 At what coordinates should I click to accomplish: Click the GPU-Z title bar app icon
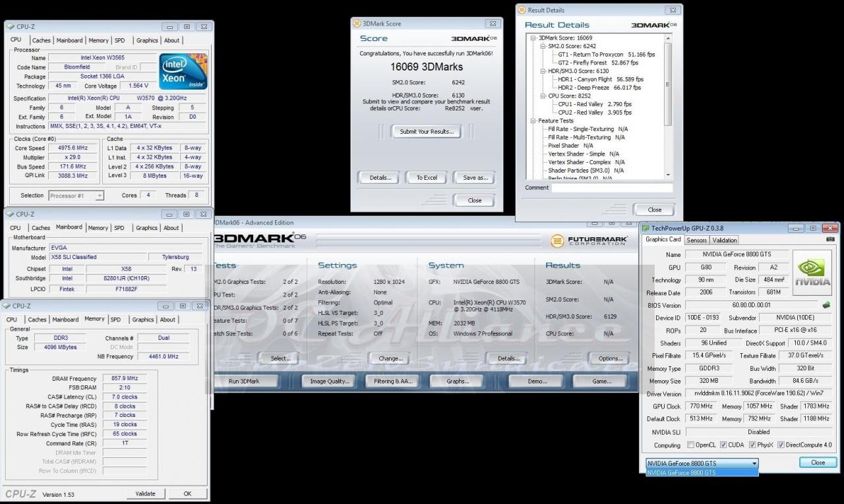(646, 228)
